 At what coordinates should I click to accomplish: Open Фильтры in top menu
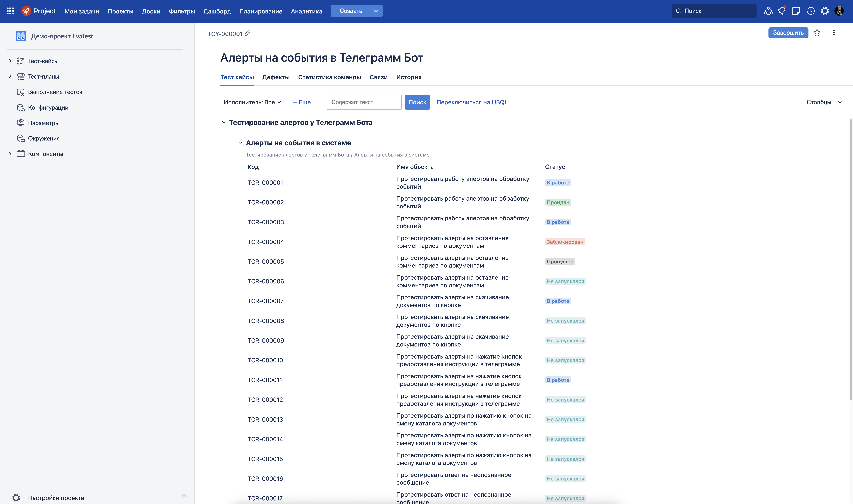[182, 11]
